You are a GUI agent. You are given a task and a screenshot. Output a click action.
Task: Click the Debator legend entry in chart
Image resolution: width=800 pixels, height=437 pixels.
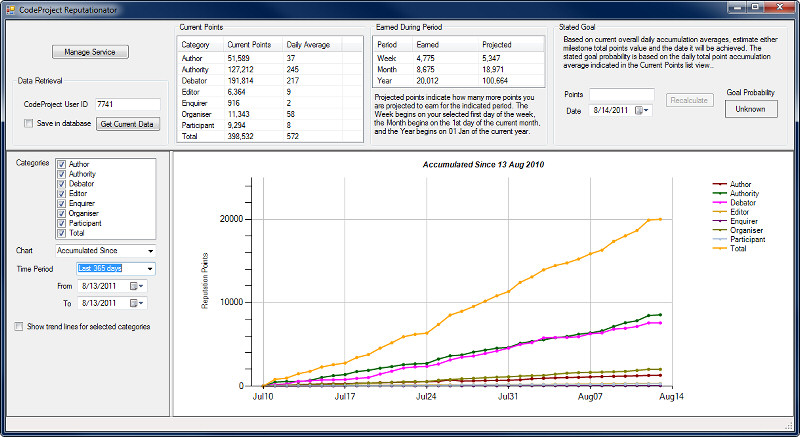pyautogui.click(x=734, y=202)
